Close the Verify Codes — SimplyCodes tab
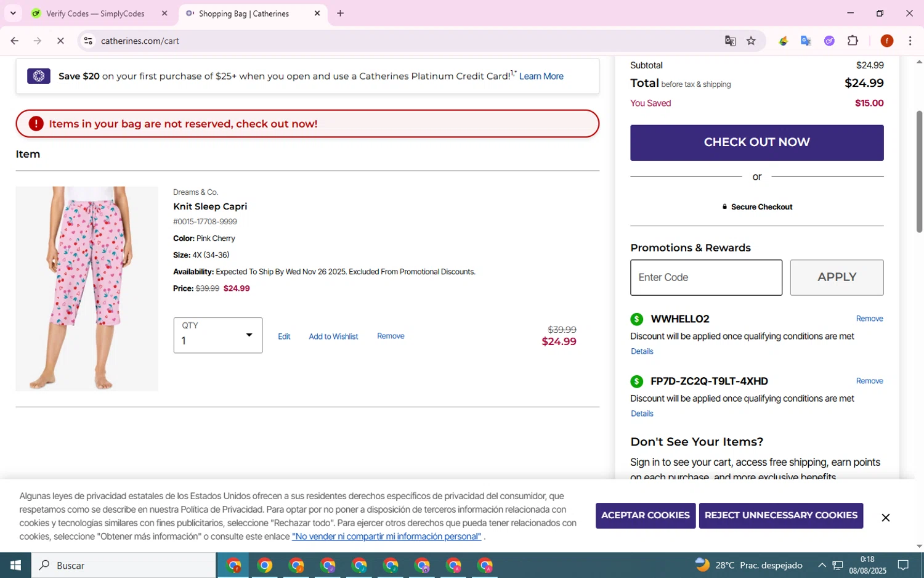Viewport: 924px width, 578px height. pos(164,14)
